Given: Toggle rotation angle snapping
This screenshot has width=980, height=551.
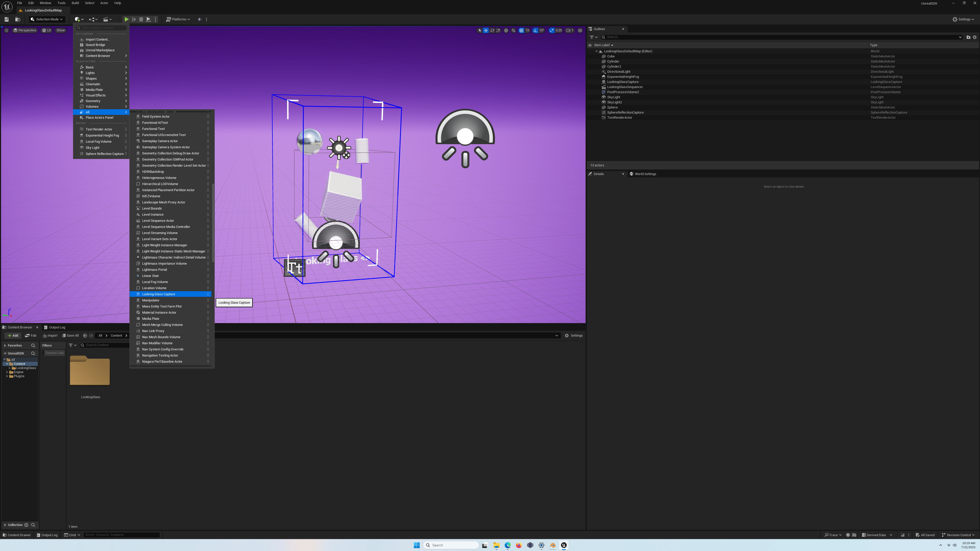Looking at the screenshot, I should (x=536, y=30).
